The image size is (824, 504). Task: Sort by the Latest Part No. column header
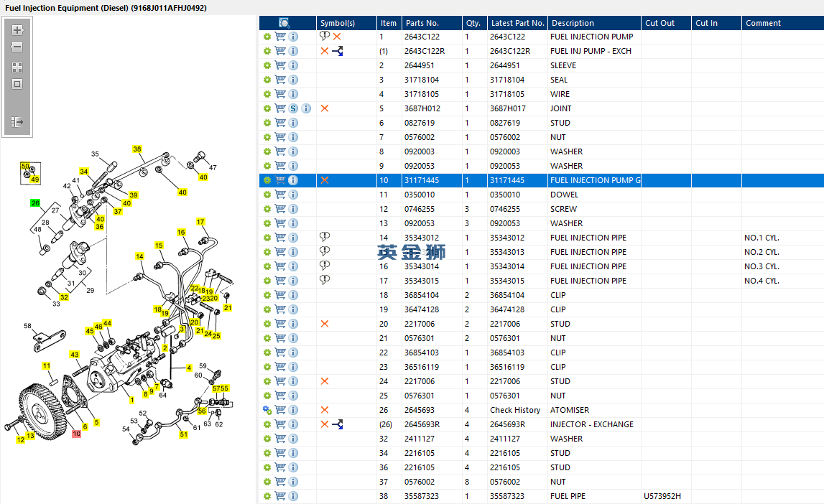pyautogui.click(x=518, y=23)
